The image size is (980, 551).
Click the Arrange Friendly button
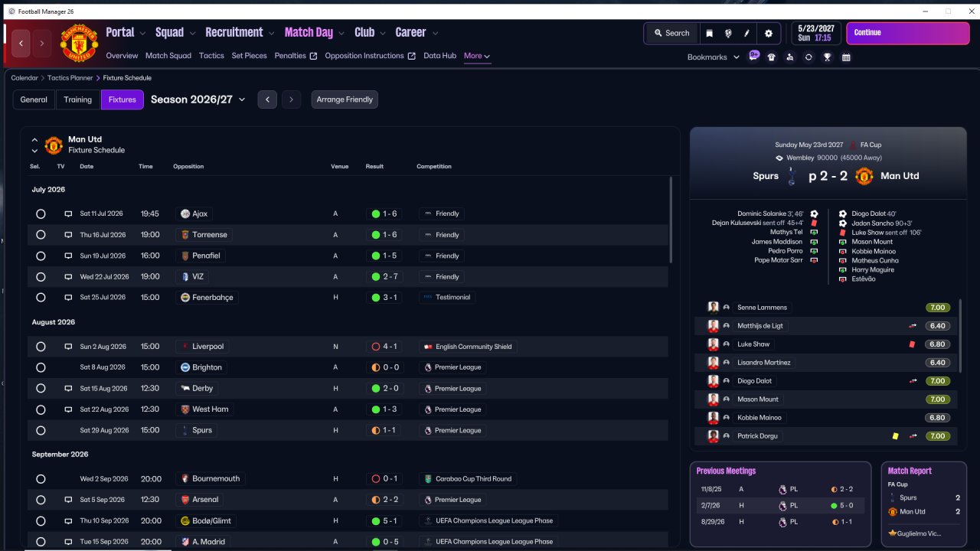coord(345,99)
